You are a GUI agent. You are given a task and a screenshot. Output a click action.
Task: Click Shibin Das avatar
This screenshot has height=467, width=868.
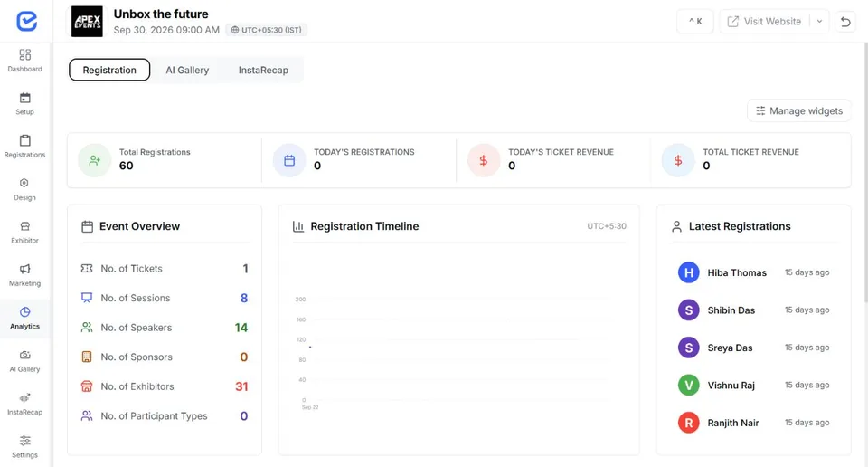pos(689,310)
